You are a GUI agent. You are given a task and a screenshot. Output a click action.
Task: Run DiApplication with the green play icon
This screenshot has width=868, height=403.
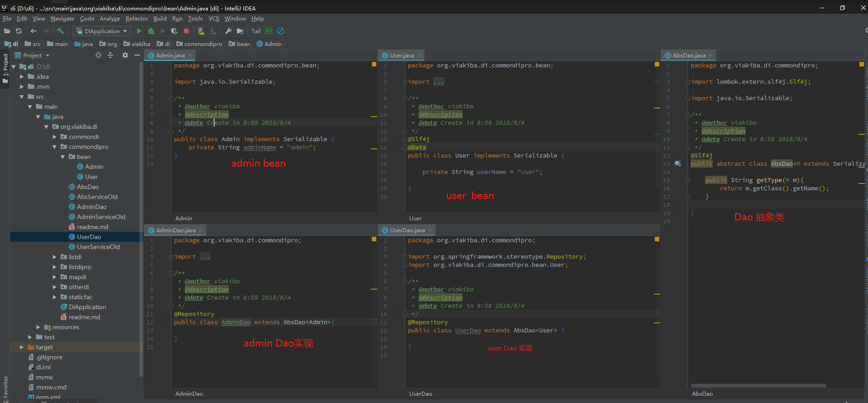click(139, 31)
